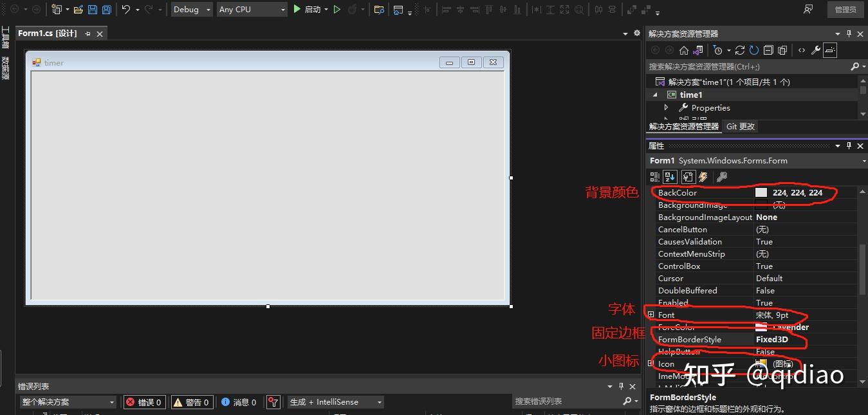The width and height of the screenshot is (868, 415).
Task: Click the ForeColor Lavender swatch
Action: [x=761, y=327]
